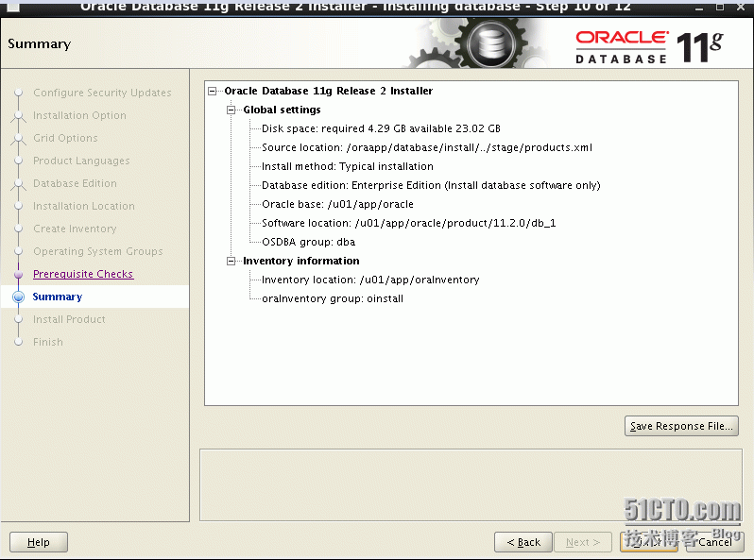Select the Source location products.xml row
Image resolution: width=754 pixels, height=560 pixels.
[x=426, y=147]
